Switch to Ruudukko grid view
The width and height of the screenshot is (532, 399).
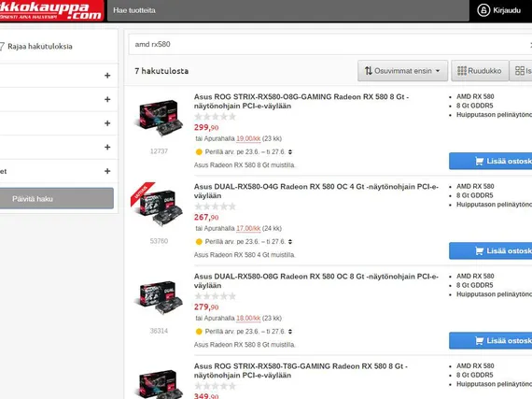(480, 71)
